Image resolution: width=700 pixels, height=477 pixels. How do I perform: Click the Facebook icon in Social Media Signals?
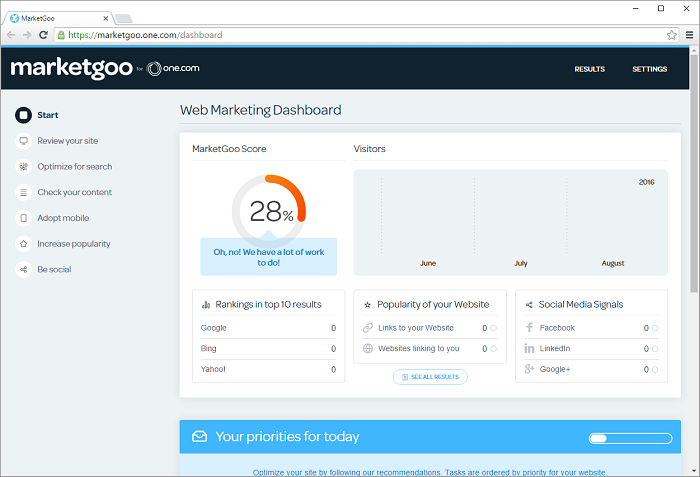pyautogui.click(x=529, y=328)
